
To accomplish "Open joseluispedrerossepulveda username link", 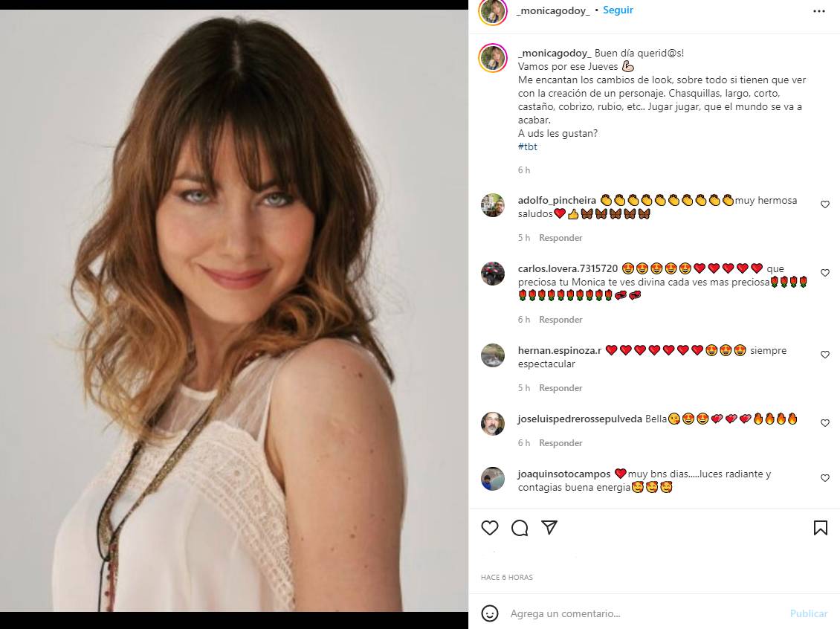I will click(x=580, y=419).
